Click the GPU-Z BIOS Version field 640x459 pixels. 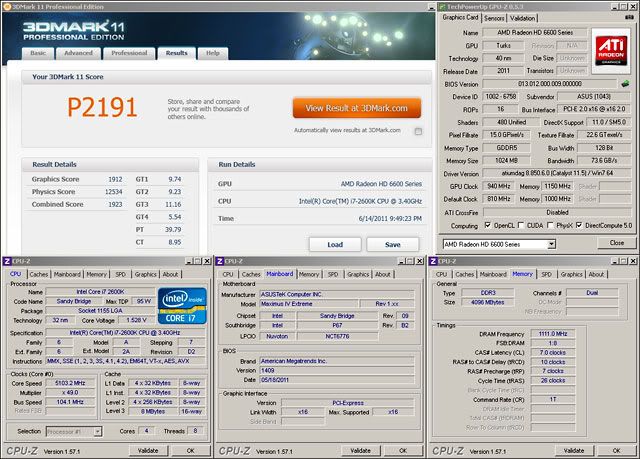550,84
